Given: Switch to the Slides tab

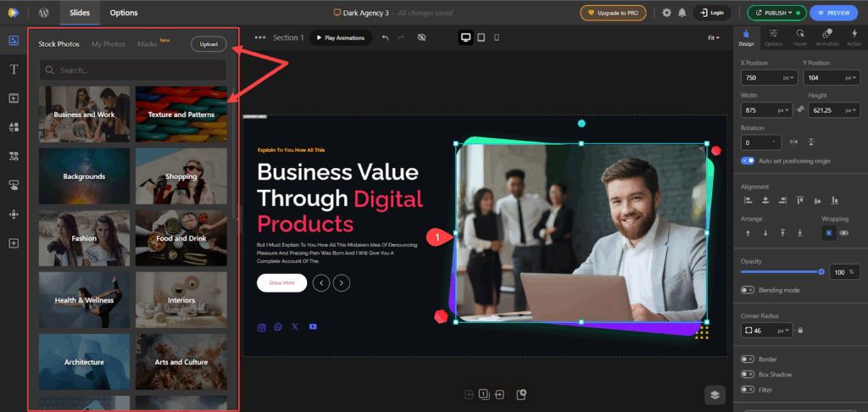Looking at the screenshot, I should point(80,13).
